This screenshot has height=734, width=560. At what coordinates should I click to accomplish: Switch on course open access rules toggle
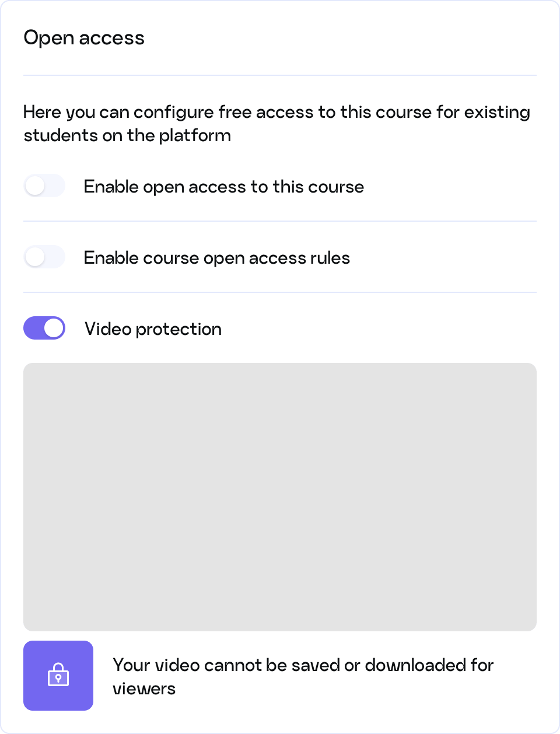pos(44,257)
